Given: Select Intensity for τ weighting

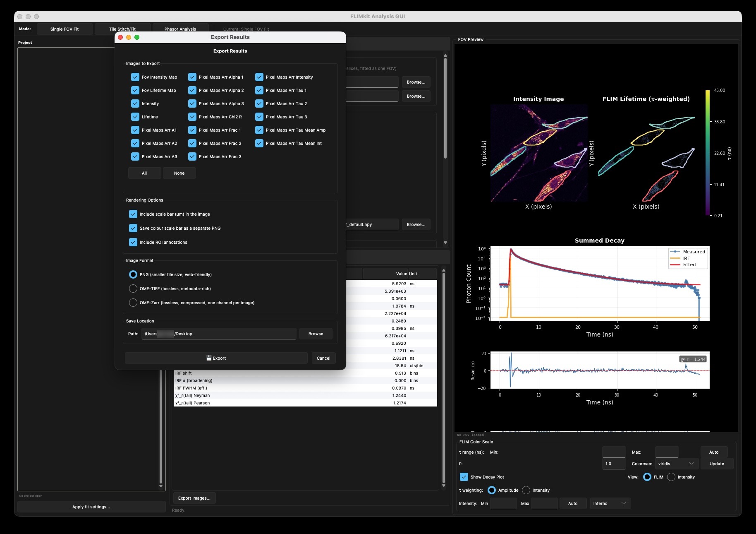Looking at the screenshot, I should (x=526, y=490).
